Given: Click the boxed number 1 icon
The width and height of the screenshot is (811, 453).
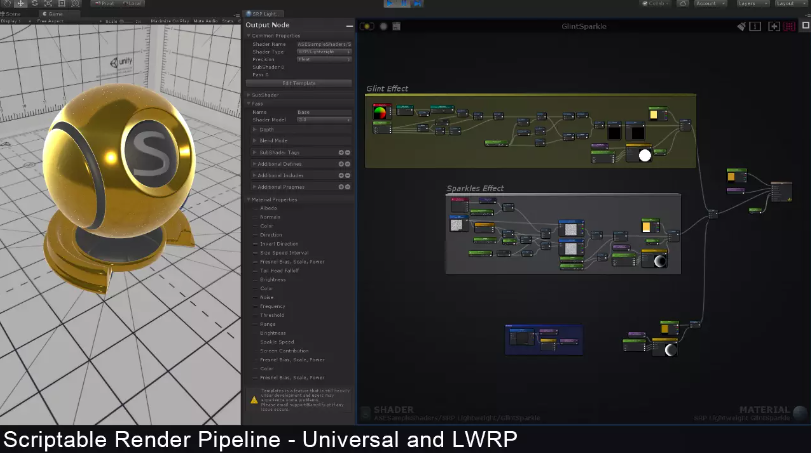Looking at the screenshot, I should coord(755,26).
